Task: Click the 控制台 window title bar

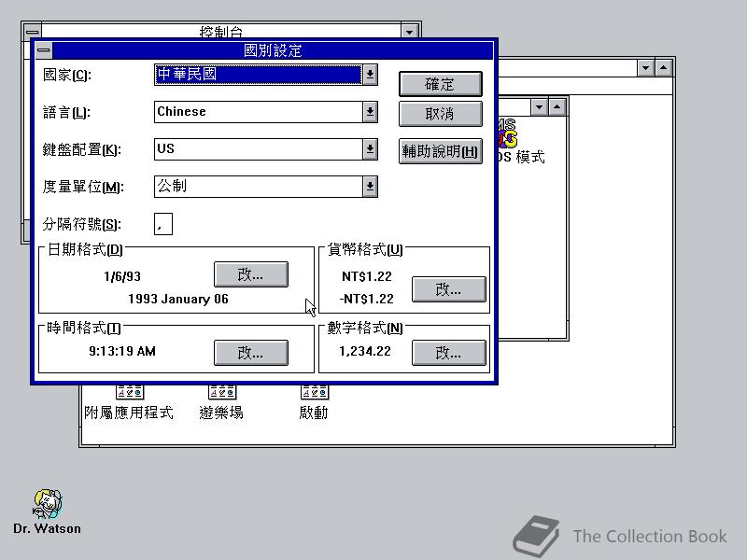Action: point(220,31)
